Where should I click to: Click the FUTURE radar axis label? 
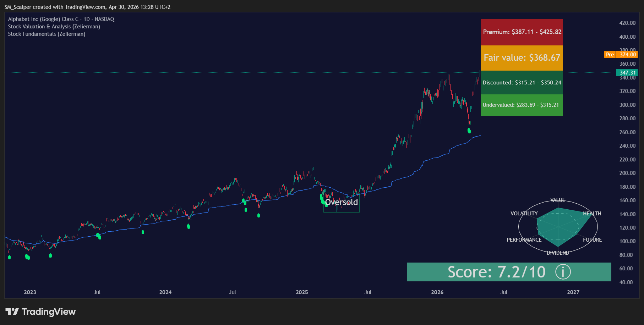coord(593,240)
